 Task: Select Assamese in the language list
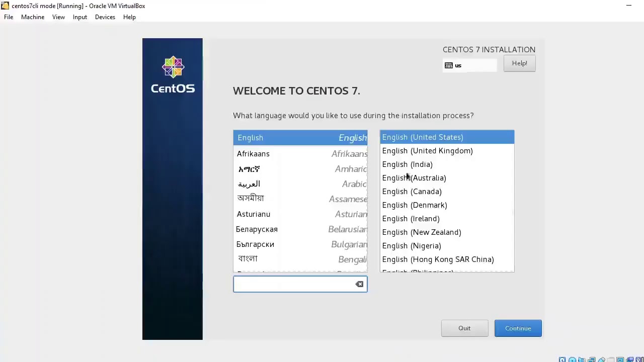tap(300, 199)
